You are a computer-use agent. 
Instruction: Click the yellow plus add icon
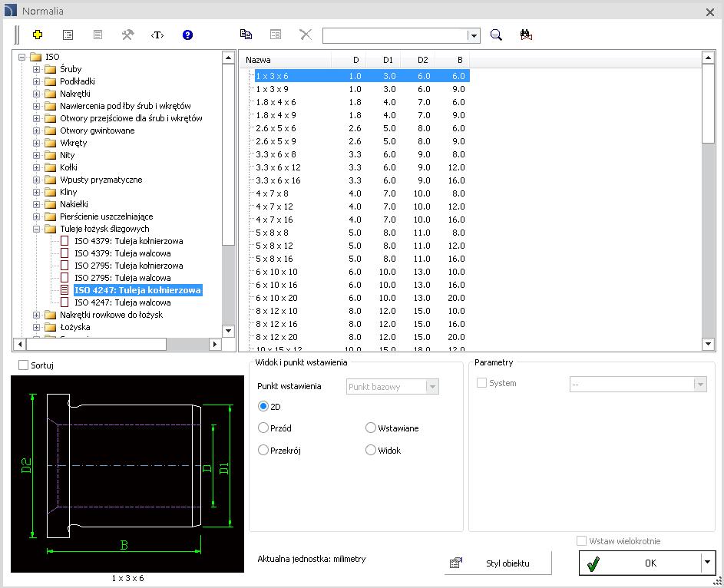click(x=38, y=35)
